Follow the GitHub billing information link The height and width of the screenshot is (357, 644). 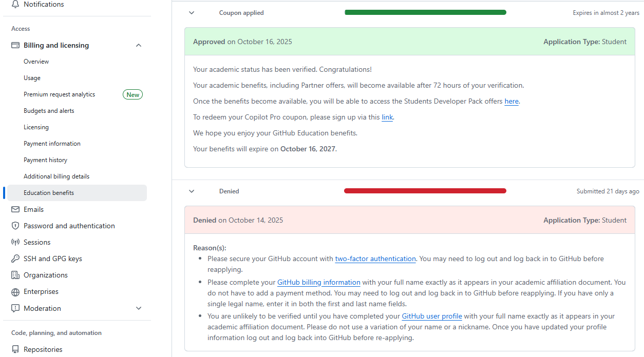[x=318, y=283]
